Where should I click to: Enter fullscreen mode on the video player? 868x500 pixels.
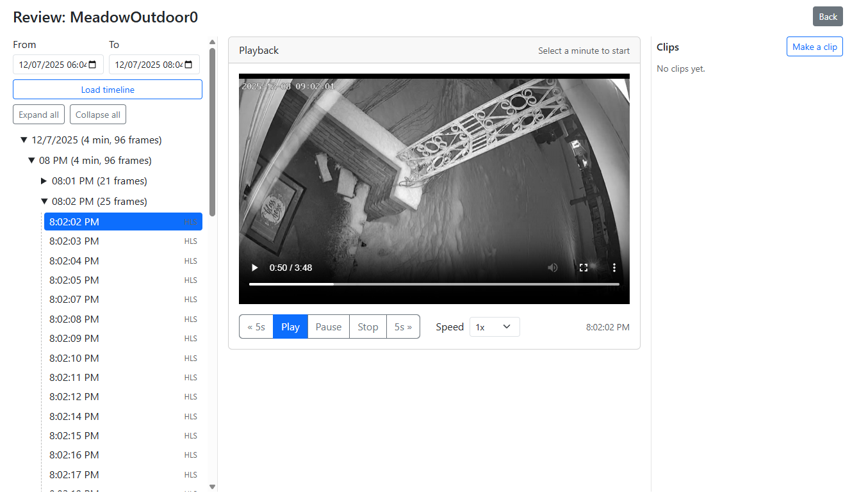[583, 267]
